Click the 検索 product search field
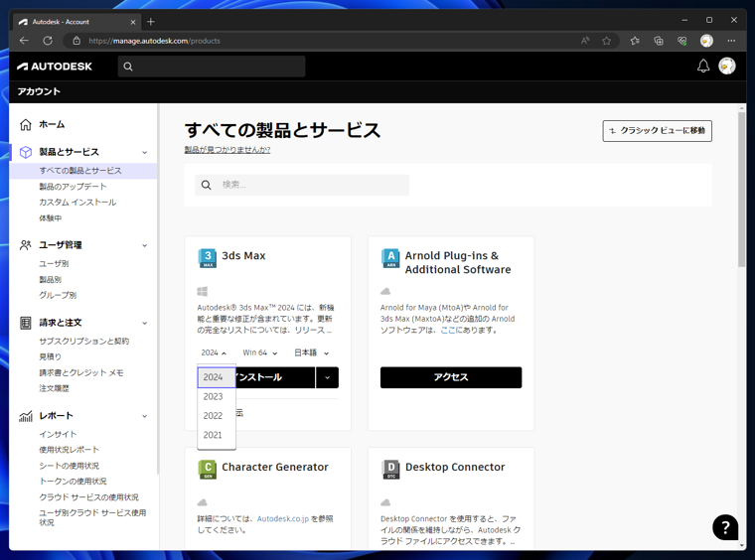 point(302,185)
